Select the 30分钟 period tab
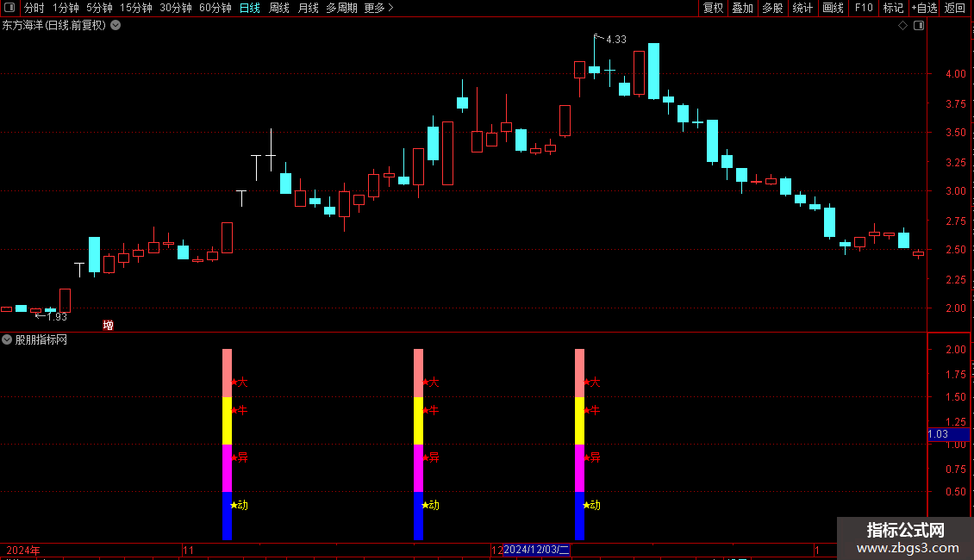Viewport: 974px width, 560px height. tap(176, 8)
